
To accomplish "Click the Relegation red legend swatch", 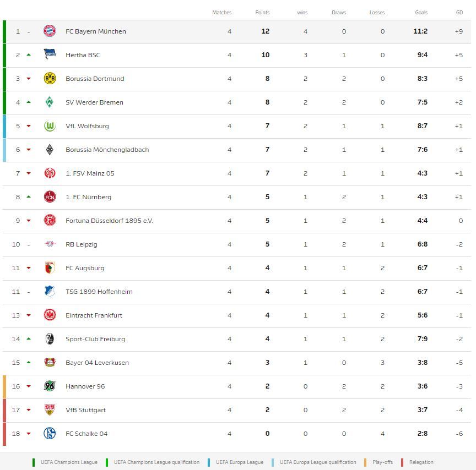I will tap(403, 462).
